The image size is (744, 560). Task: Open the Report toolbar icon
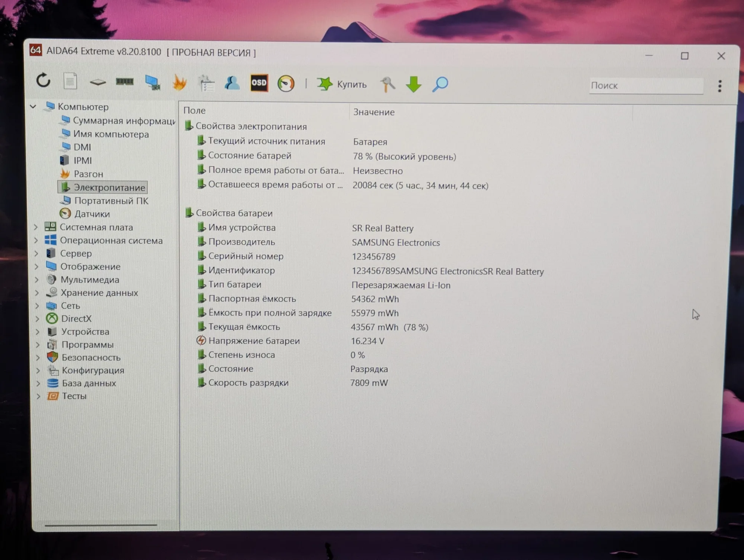(x=70, y=81)
